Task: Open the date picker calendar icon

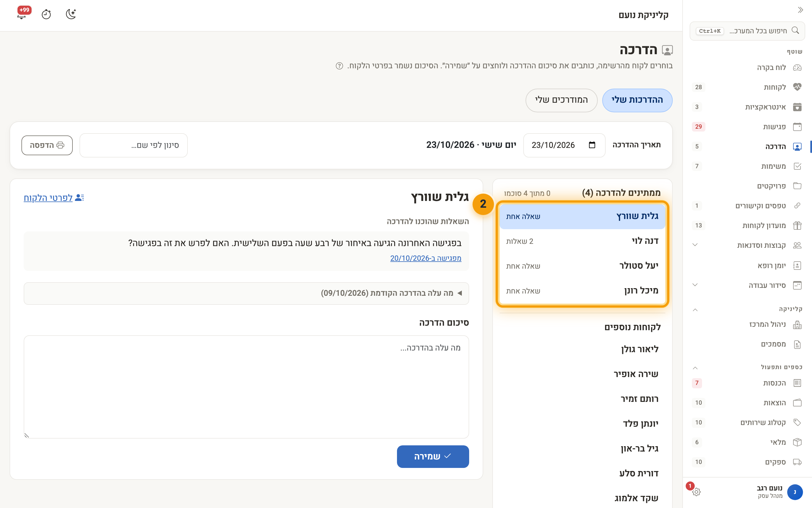Action: click(592, 145)
